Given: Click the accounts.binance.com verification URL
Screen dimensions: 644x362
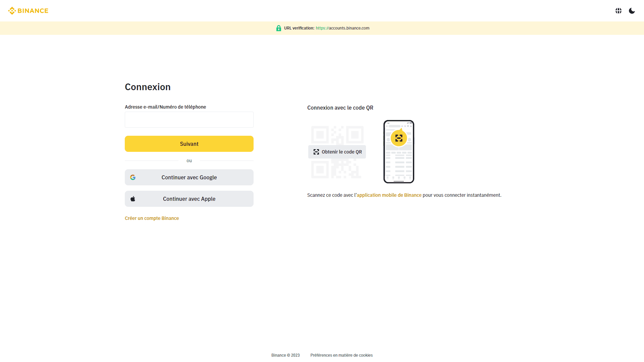Looking at the screenshot, I should pyautogui.click(x=342, y=28).
